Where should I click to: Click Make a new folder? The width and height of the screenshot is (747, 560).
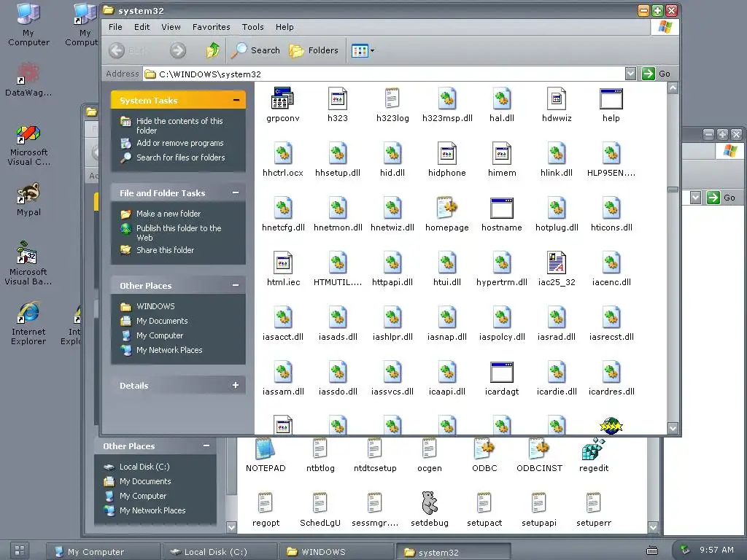(x=169, y=214)
